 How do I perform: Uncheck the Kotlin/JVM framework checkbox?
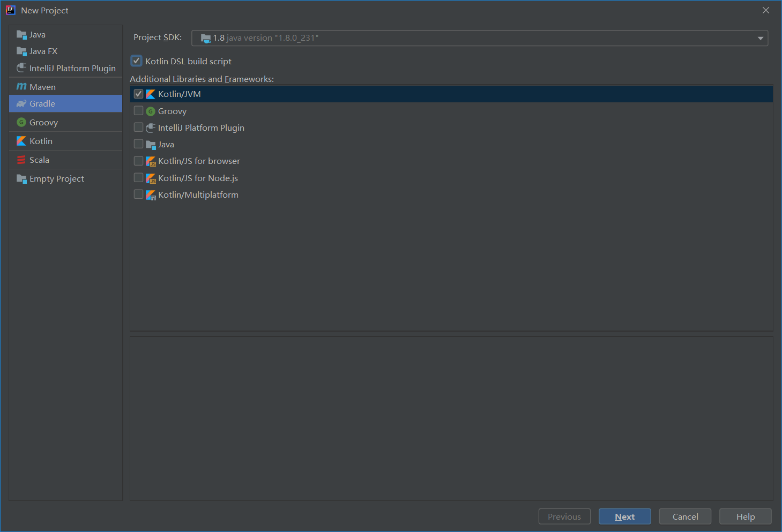coord(139,94)
